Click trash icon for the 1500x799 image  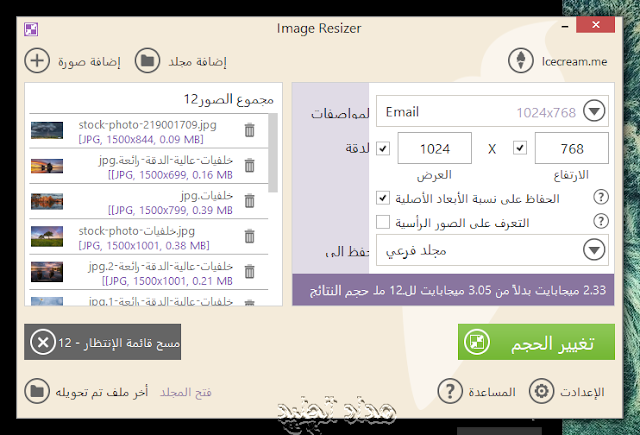point(249,201)
